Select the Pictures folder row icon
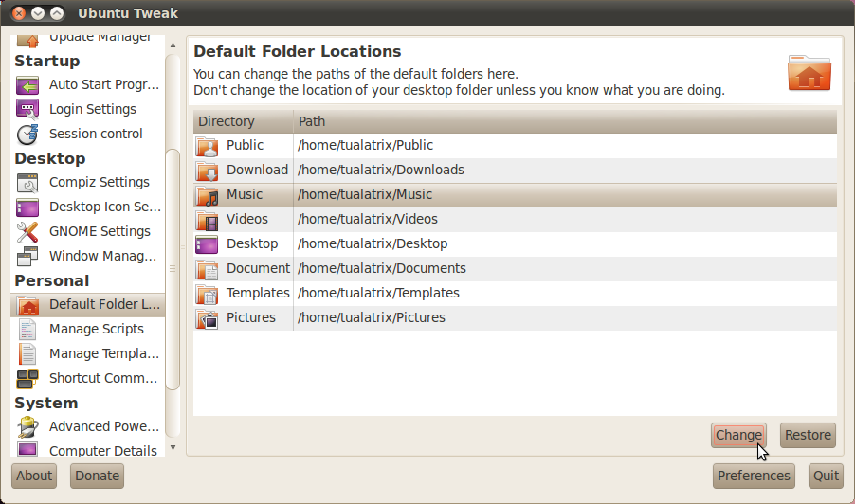The image size is (855, 504). [x=207, y=318]
